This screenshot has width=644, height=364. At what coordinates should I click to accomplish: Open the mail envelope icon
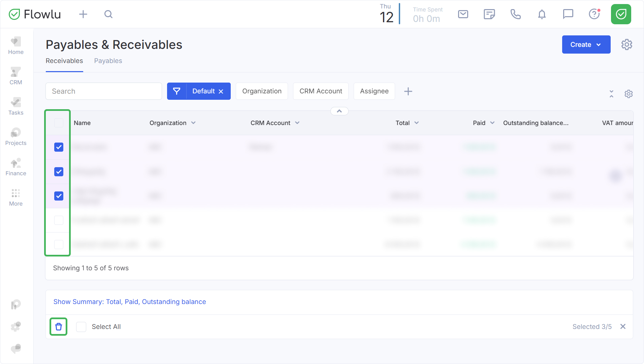(463, 14)
